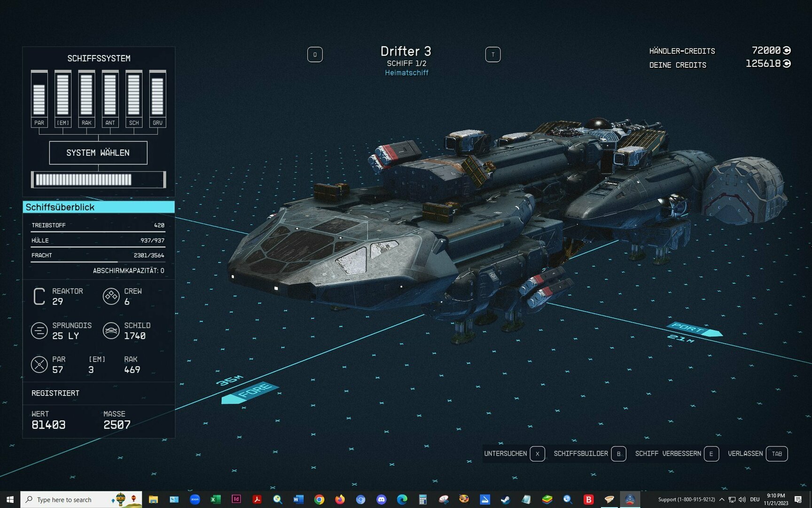Image resolution: width=812 pixels, height=508 pixels.
Task: Show hidden system tray icons
Action: coord(722,500)
